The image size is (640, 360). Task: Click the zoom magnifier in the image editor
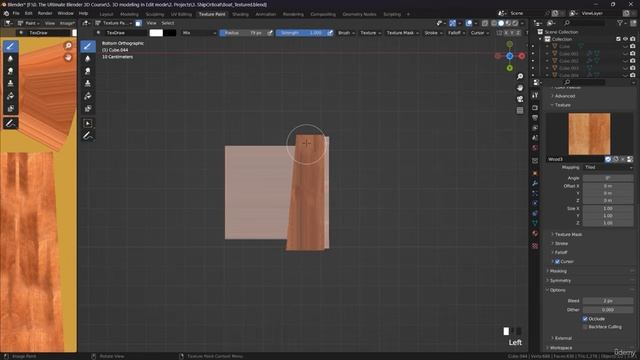(x=68, y=46)
